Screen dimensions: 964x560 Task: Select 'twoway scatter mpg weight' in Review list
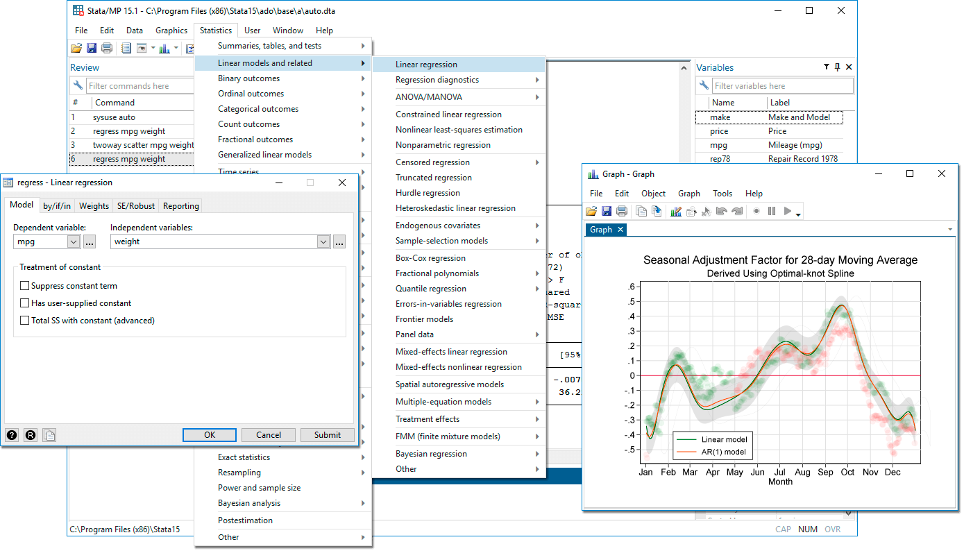(132, 145)
